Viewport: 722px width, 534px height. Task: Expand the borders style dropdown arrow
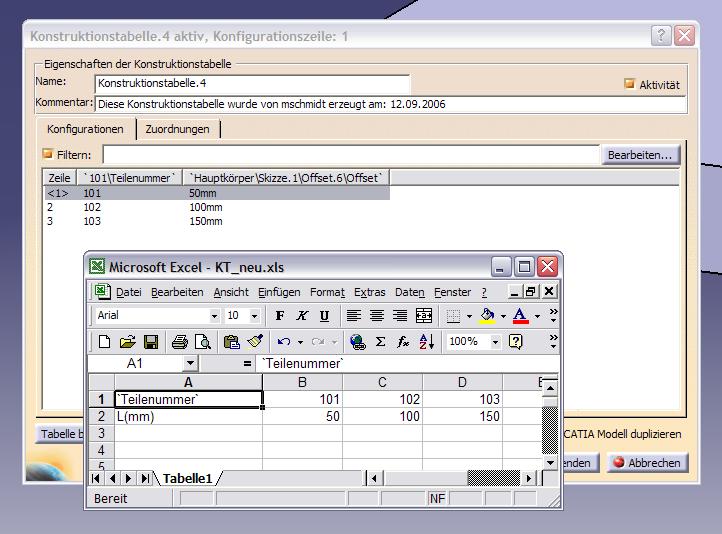pyautogui.click(x=469, y=316)
